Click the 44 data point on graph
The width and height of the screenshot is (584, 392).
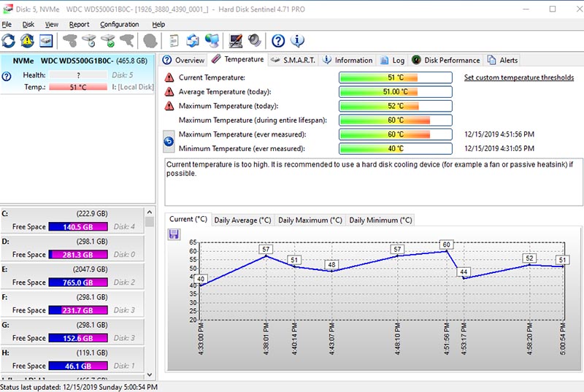click(464, 278)
